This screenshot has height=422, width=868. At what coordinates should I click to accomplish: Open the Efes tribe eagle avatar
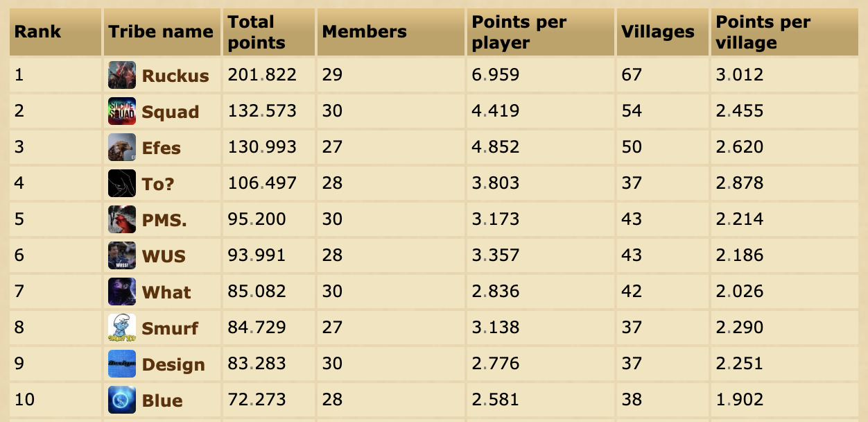[x=122, y=147]
